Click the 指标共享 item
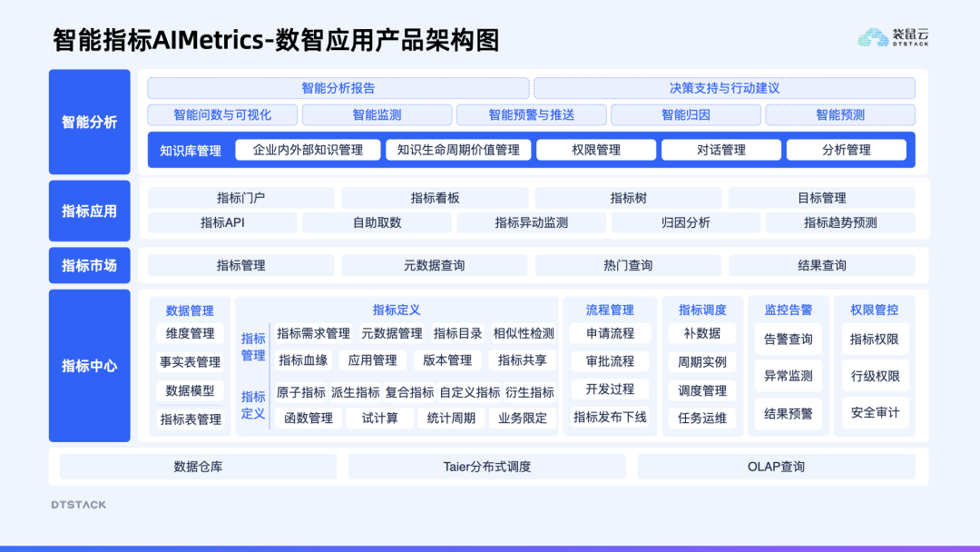The height and width of the screenshot is (552, 980). [x=523, y=360]
